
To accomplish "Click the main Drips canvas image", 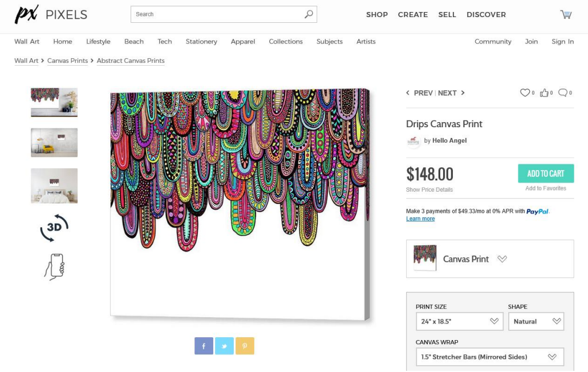I will point(240,204).
